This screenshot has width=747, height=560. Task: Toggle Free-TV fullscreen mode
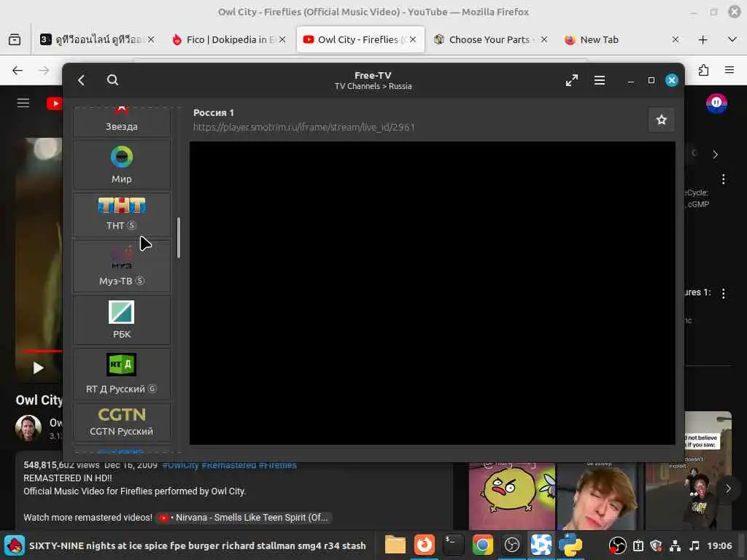click(x=572, y=80)
